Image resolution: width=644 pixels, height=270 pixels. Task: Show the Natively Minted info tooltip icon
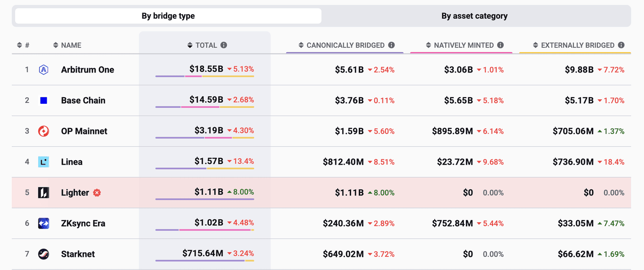pyautogui.click(x=501, y=45)
